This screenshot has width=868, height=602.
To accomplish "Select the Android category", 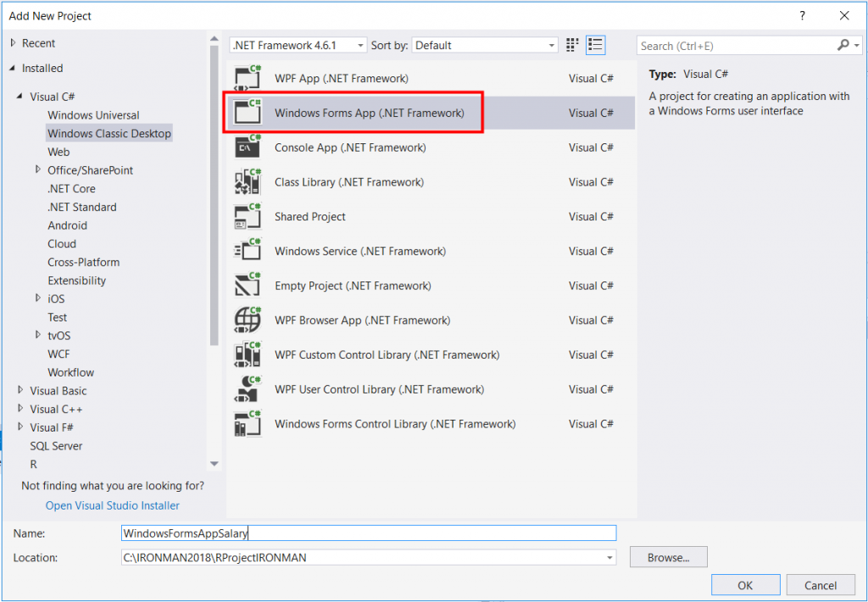I will (x=68, y=226).
